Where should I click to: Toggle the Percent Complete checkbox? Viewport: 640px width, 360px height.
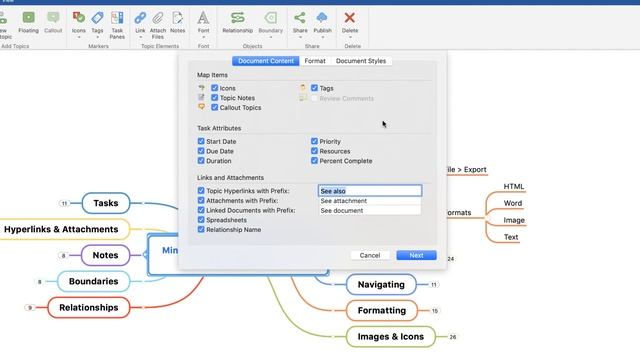314,161
